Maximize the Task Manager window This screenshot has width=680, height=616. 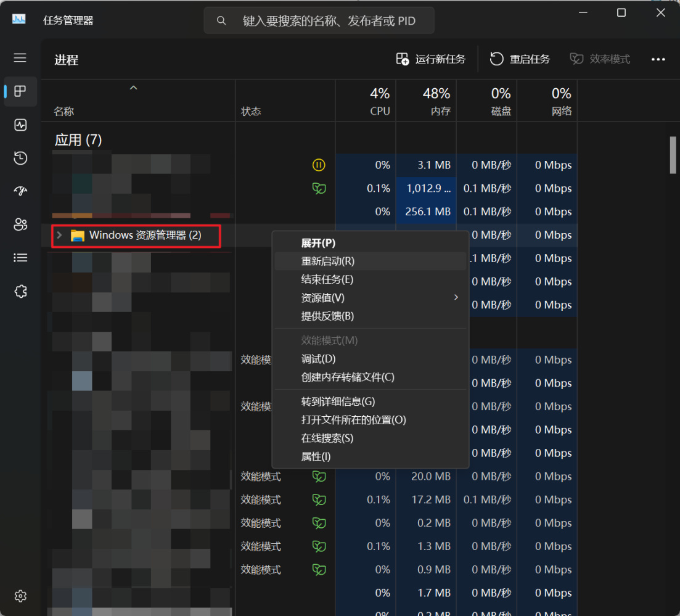click(621, 12)
